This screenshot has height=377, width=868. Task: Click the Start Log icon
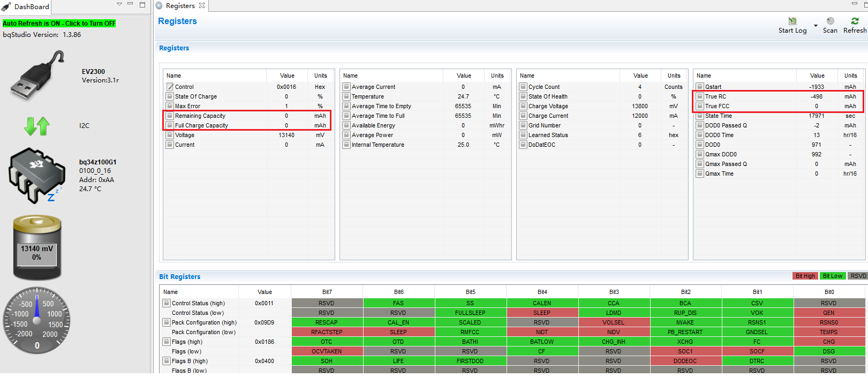coord(792,21)
